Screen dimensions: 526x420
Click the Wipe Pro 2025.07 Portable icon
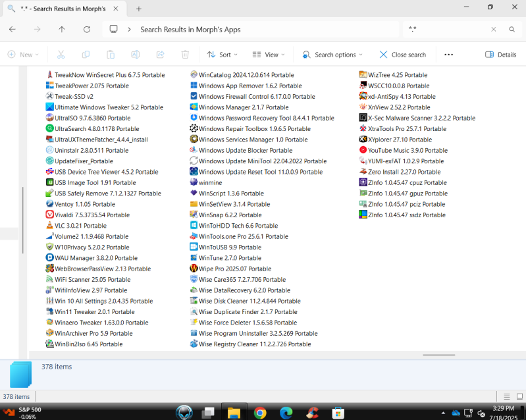click(194, 269)
